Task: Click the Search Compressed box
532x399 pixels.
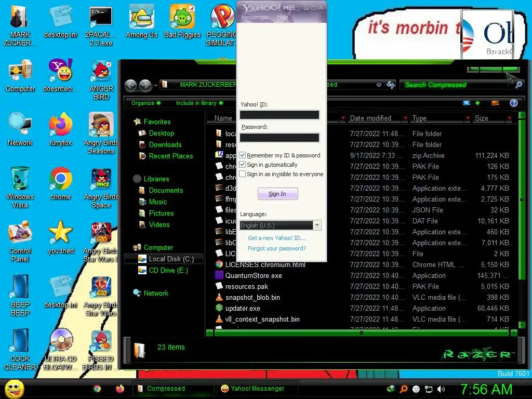Action: click(456, 85)
